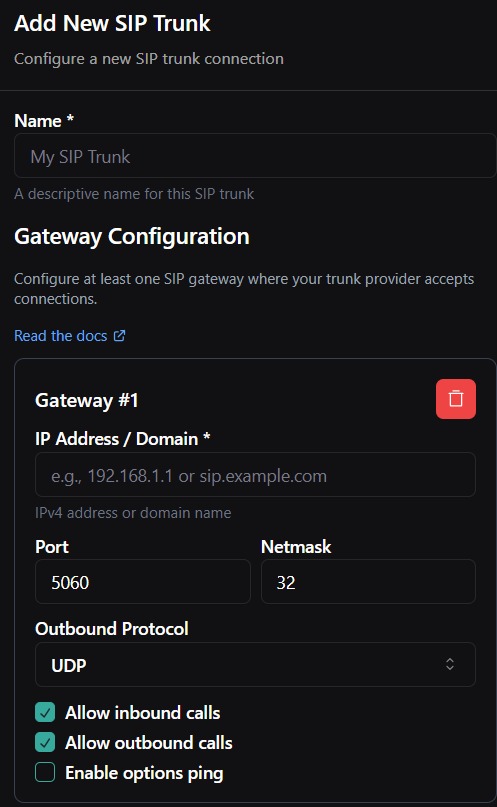Click the external link icon beside Read the docs
Viewport: 497px width, 807px height.
(x=119, y=336)
